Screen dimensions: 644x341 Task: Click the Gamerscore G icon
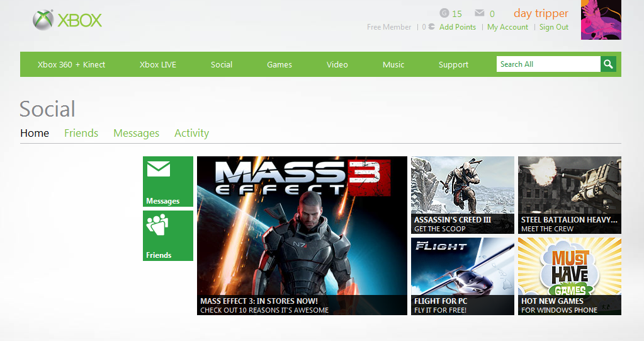pos(444,13)
